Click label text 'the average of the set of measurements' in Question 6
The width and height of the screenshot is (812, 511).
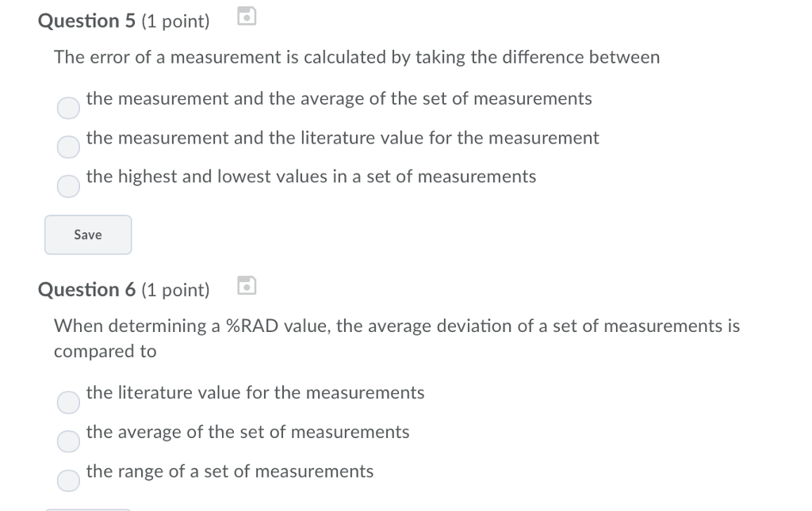coord(247,432)
